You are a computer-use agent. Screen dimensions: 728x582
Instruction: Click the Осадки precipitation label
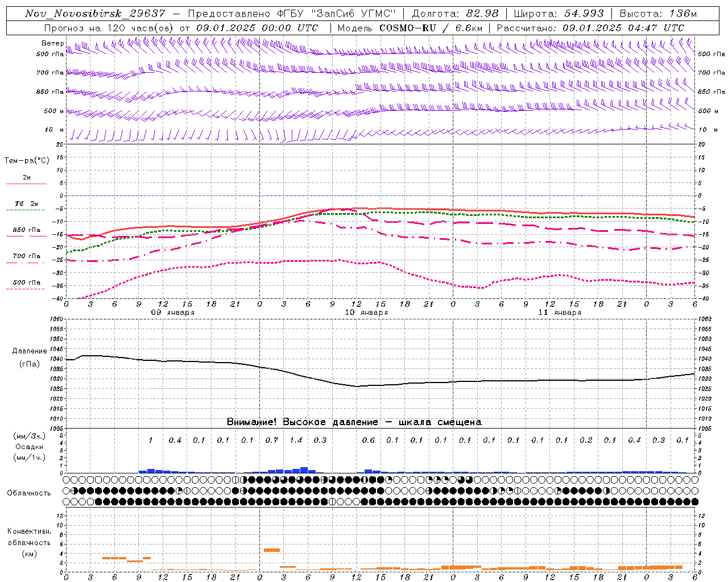[x=30, y=447]
